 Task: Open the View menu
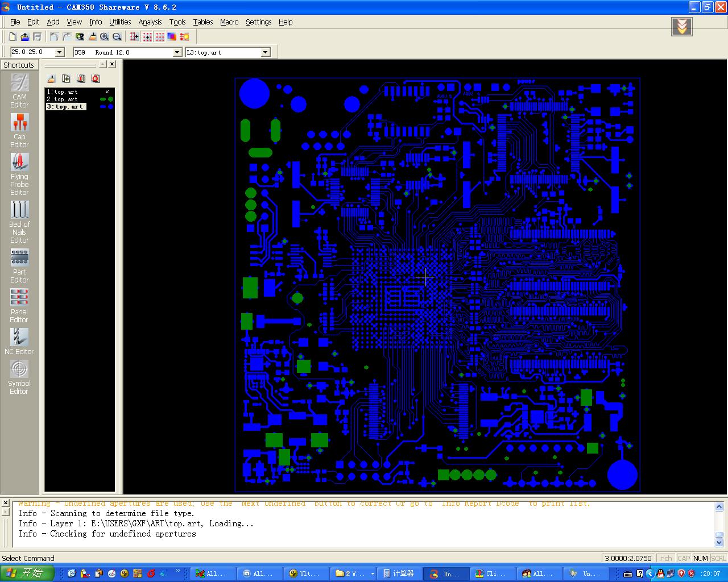point(75,22)
